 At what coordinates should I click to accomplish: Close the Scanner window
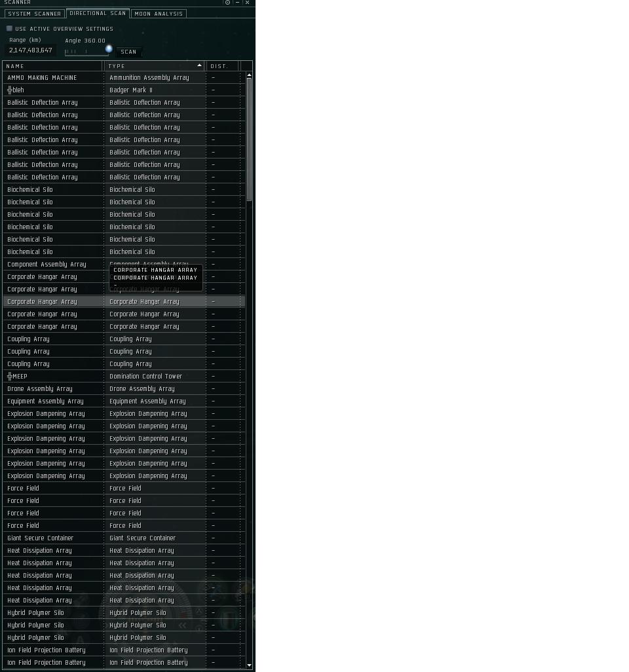click(x=248, y=3)
